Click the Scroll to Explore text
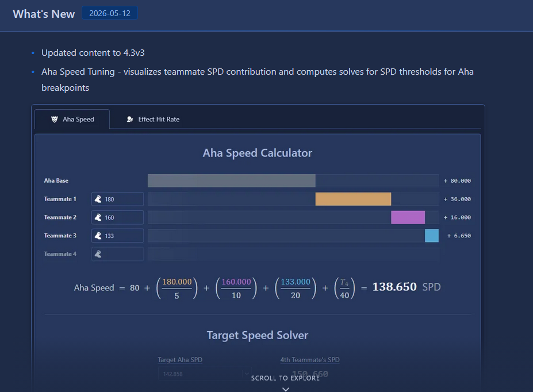The image size is (533, 392). 286,378
